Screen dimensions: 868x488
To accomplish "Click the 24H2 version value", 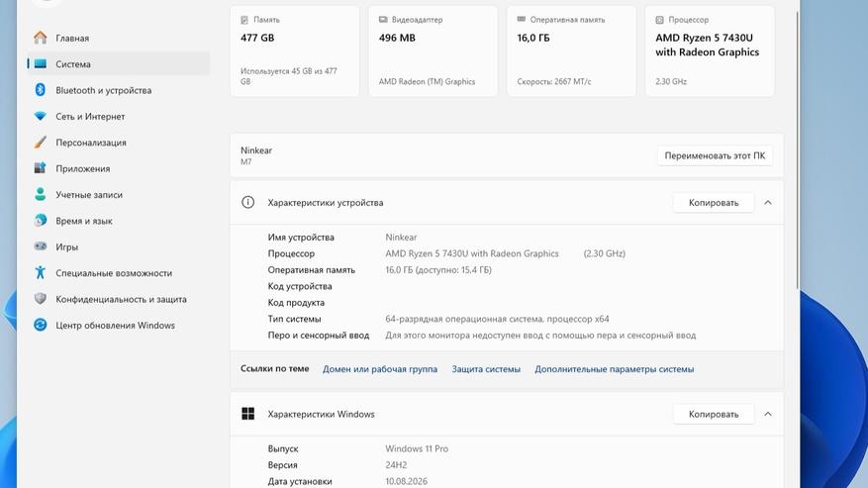I will point(396,464).
